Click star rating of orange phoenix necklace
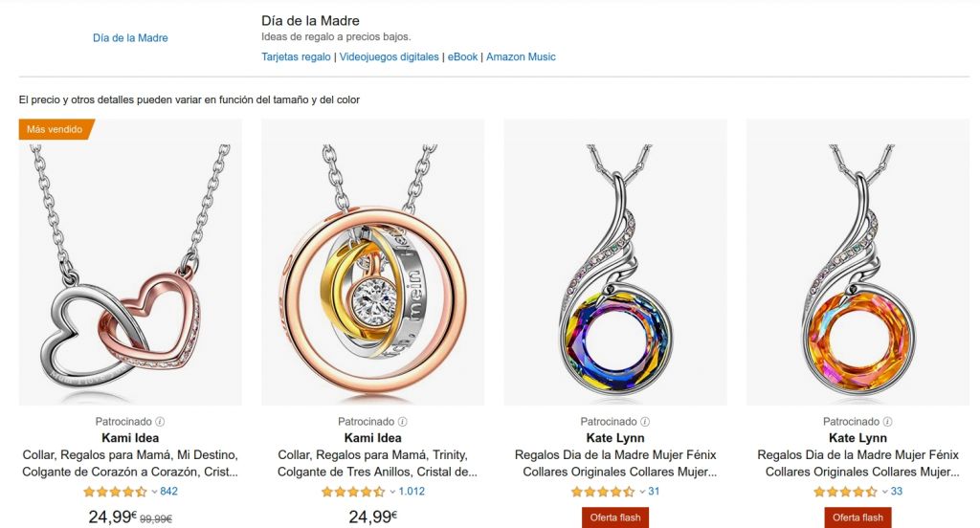980x528 pixels. 845,492
